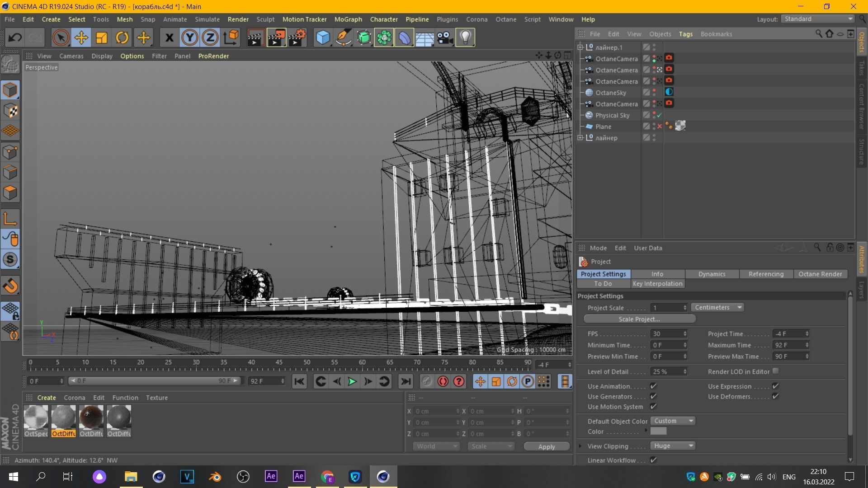Toggle X axis lock
868x488 pixels.
[x=170, y=38]
